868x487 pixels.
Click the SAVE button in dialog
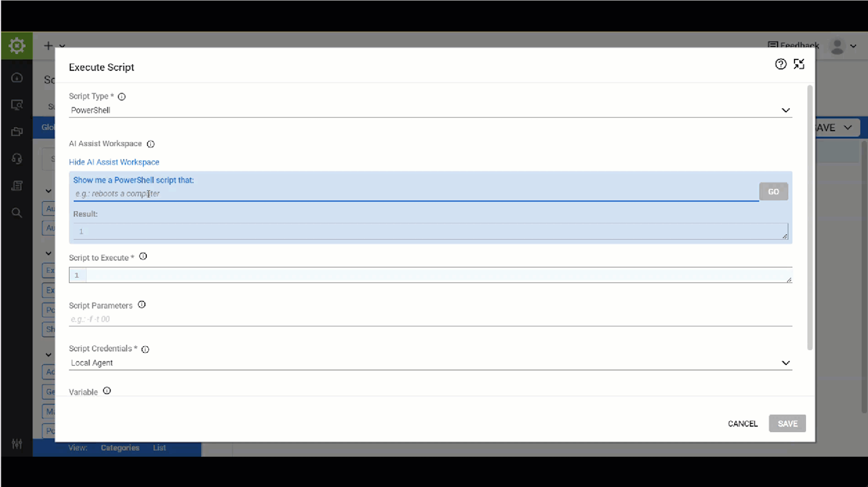(787, 424)
